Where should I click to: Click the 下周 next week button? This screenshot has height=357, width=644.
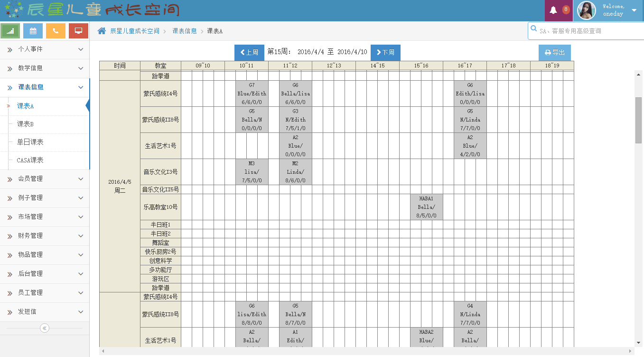[x=385, y=53]
